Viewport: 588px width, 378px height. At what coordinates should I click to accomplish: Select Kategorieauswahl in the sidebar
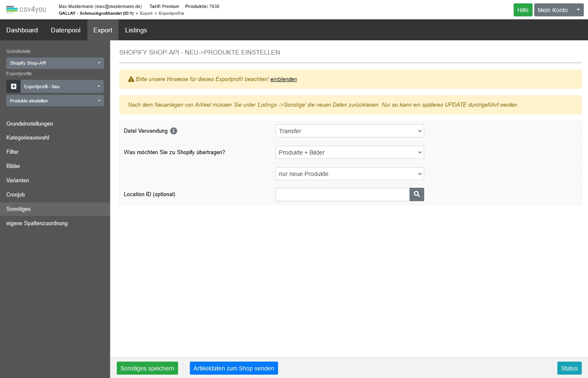(x=28, y=138)
